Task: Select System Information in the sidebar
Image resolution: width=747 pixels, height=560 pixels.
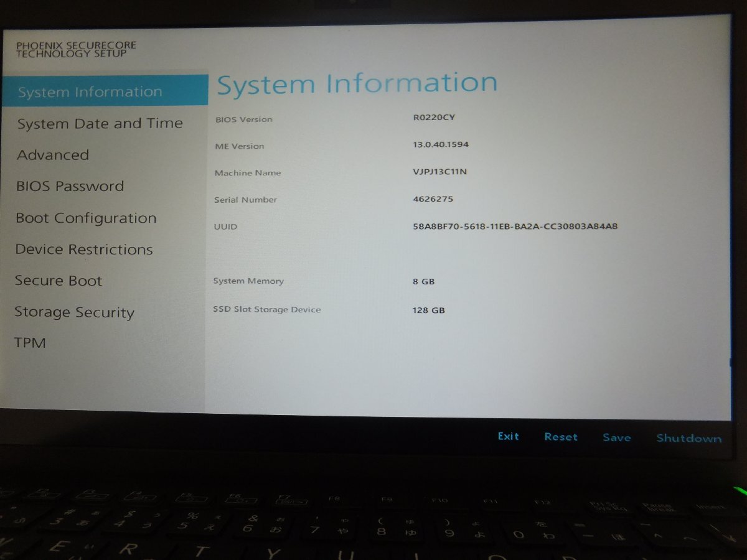Action: (x=105, y=91)
